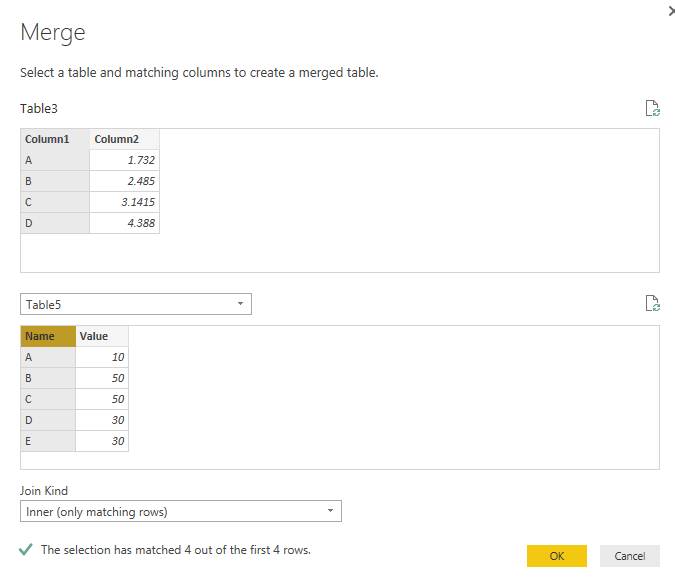Viewport: 675px width, 578px height.
Task: Select Column1 header in Table3
Action: (55, 139)
